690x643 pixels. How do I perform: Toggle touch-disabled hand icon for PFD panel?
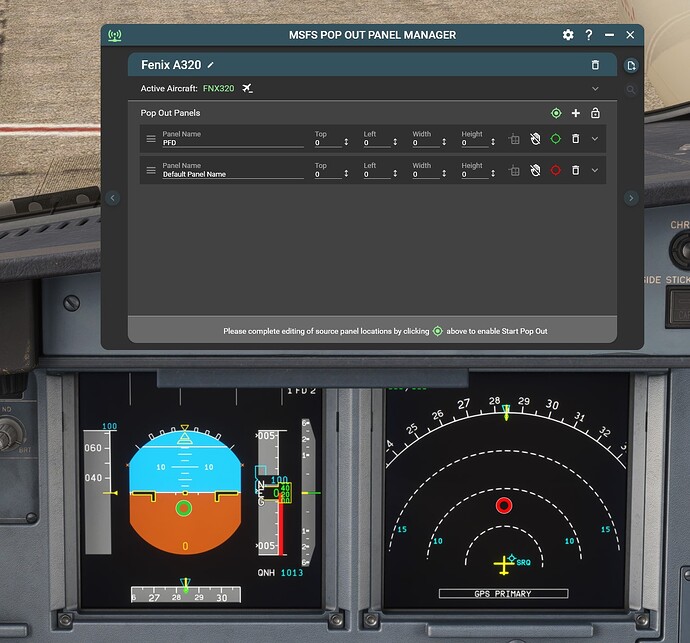535,139
